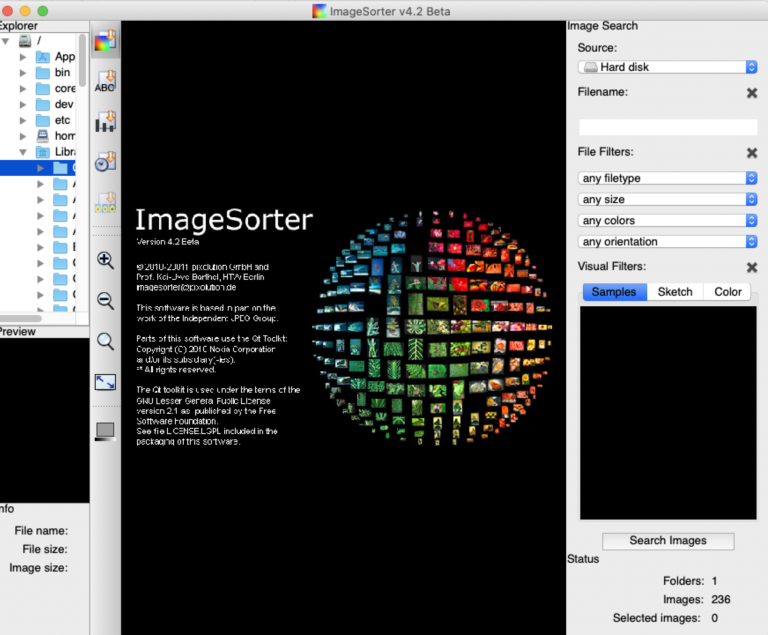Reset zoom with the plain magnifier
Image resolution: width=768 pixels, height=635 pixels.
pos(105,341)
